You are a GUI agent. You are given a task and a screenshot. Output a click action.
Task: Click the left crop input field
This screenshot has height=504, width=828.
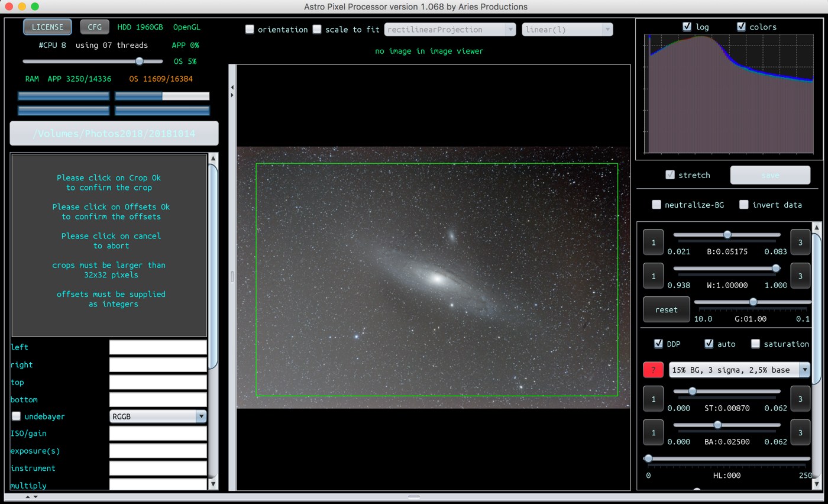(x=158, y=347)
